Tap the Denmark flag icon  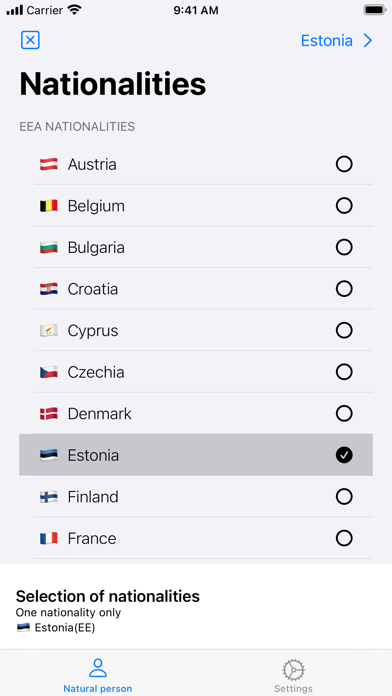[49, 414]
